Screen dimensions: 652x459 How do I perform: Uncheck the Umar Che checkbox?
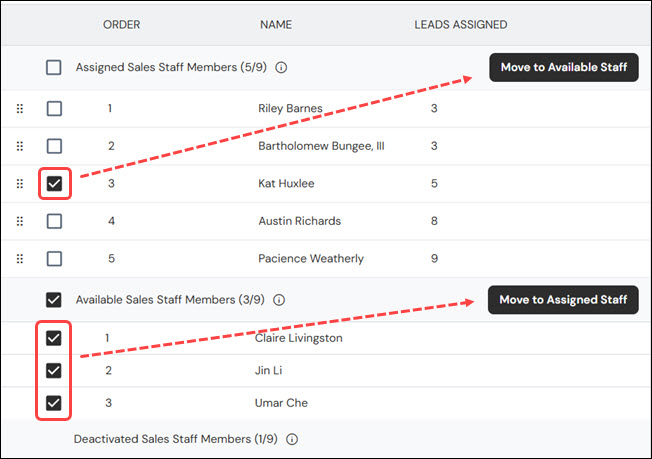tap(54, 403)
